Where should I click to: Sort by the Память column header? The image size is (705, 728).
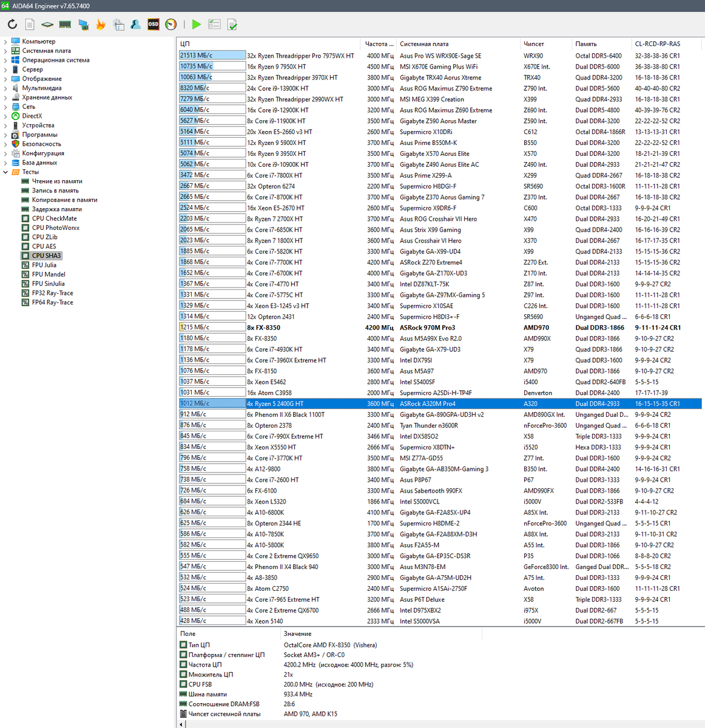(x=602, y=44)
